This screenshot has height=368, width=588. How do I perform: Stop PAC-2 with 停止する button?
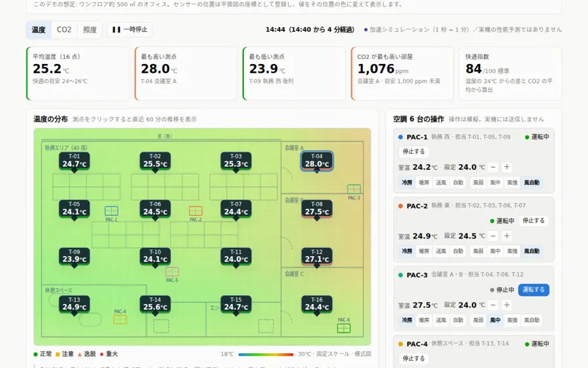click(x=534, y=220)
